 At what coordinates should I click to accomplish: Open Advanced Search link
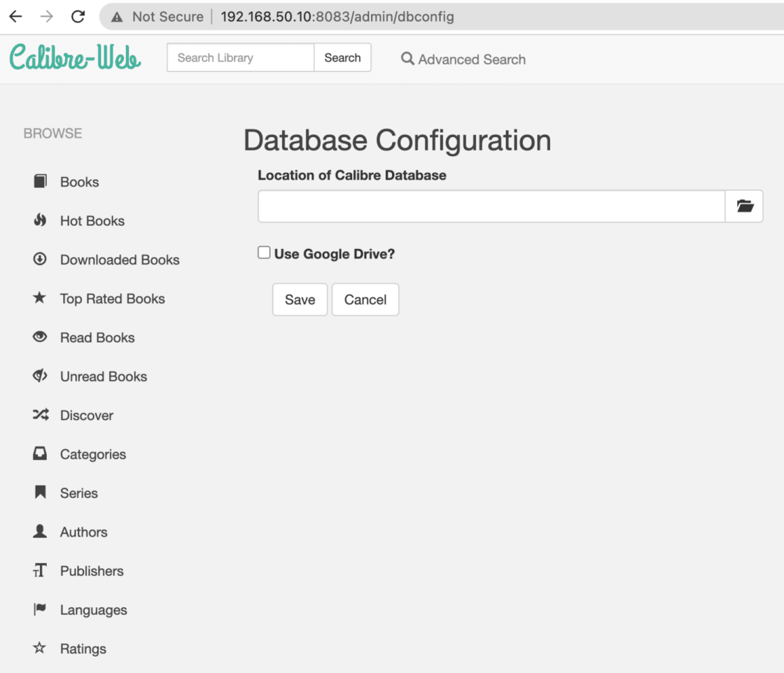pyautogui.click(x=463, y=59)
